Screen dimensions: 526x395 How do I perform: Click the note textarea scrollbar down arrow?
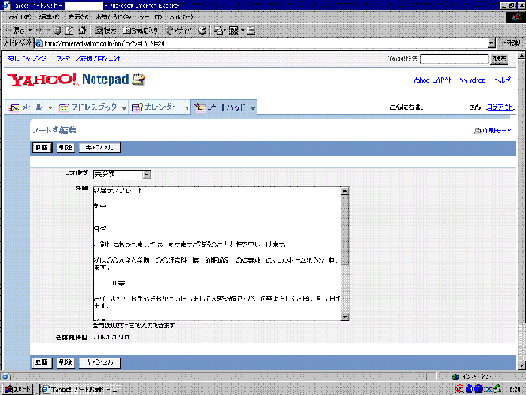pos(345,316)
